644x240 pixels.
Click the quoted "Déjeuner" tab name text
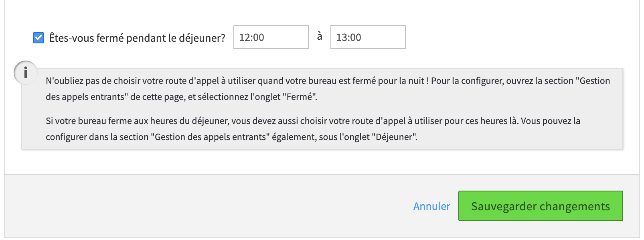[394, 137]
